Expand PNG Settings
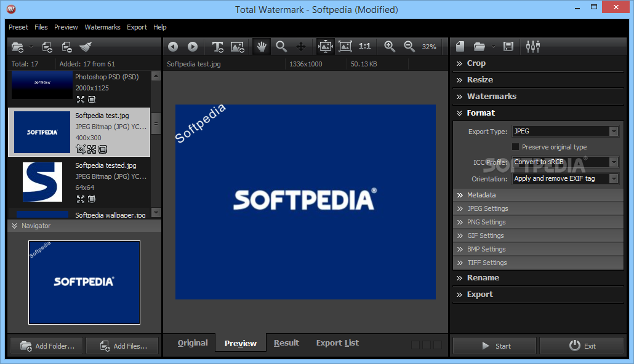The height and width of the screenshot is (364, 634). pos(538,222)
